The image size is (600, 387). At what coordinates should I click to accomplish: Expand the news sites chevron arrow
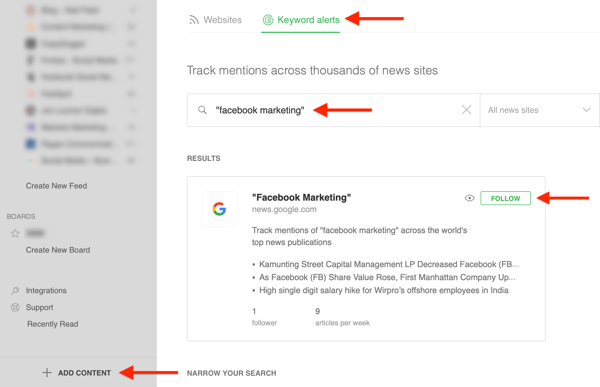click(586, 110)
